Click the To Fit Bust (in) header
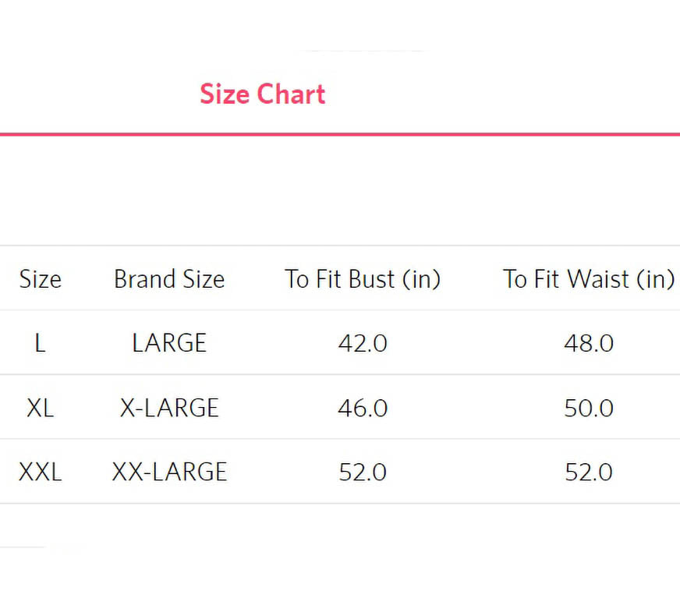This screenshot has width=680, height=616. coord(363,279)
